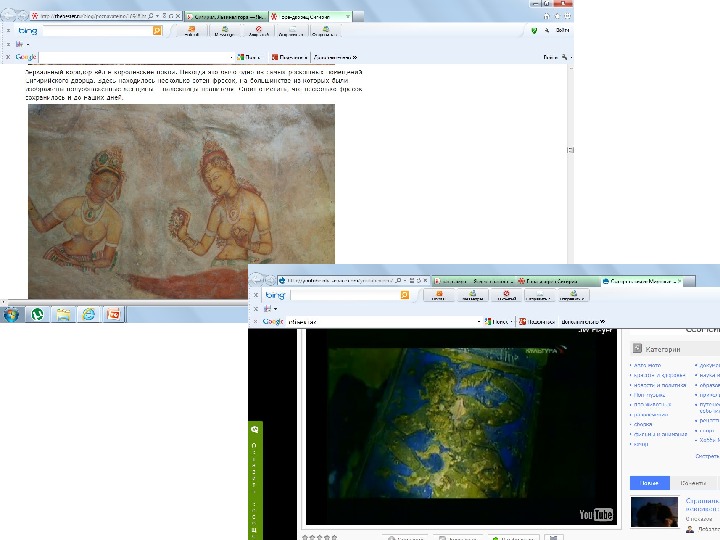Click horizontal scrollbar of fresco article window
720x540 pixels.
click(x=124, y=302)
